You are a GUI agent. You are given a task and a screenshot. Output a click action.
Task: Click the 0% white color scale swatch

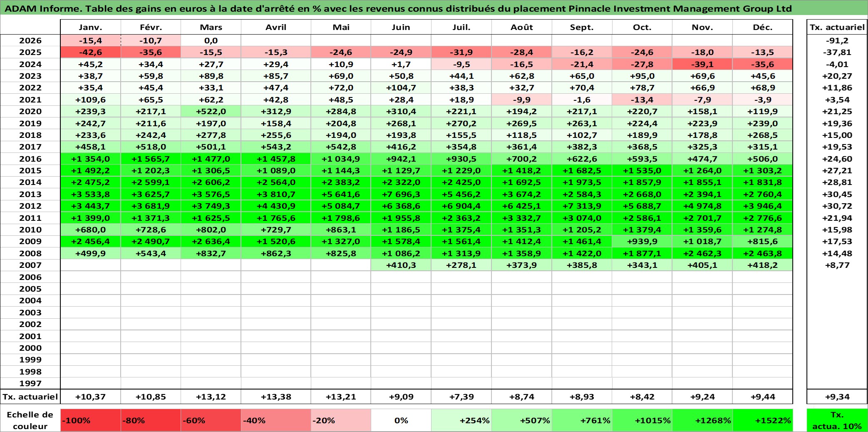(x=401, y=420)
